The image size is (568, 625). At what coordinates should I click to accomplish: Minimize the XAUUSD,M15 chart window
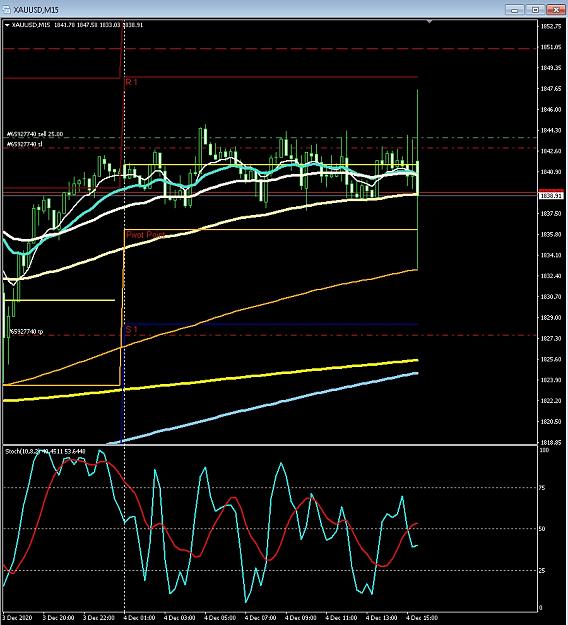click(x=514, y=10)
